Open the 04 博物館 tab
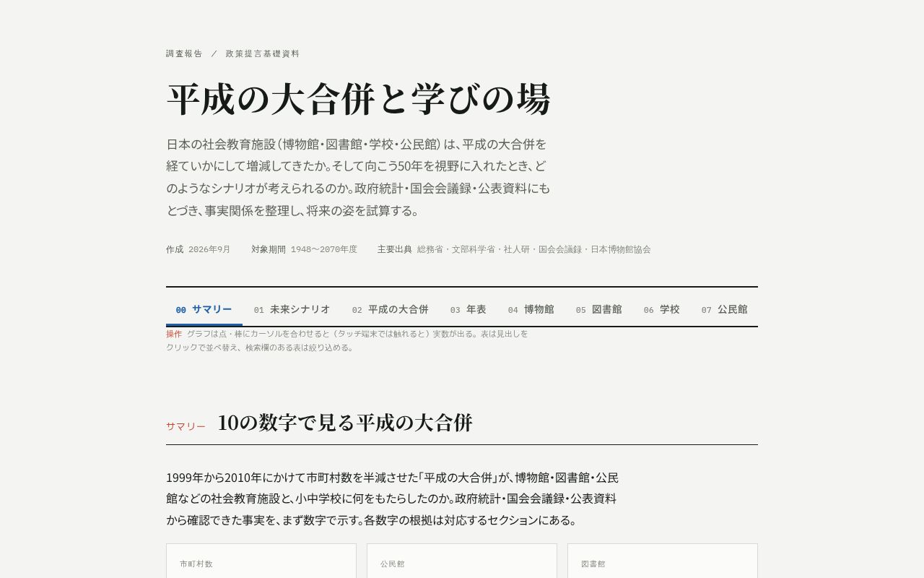This screenshot has width=924, height=578. coord(531,309)
